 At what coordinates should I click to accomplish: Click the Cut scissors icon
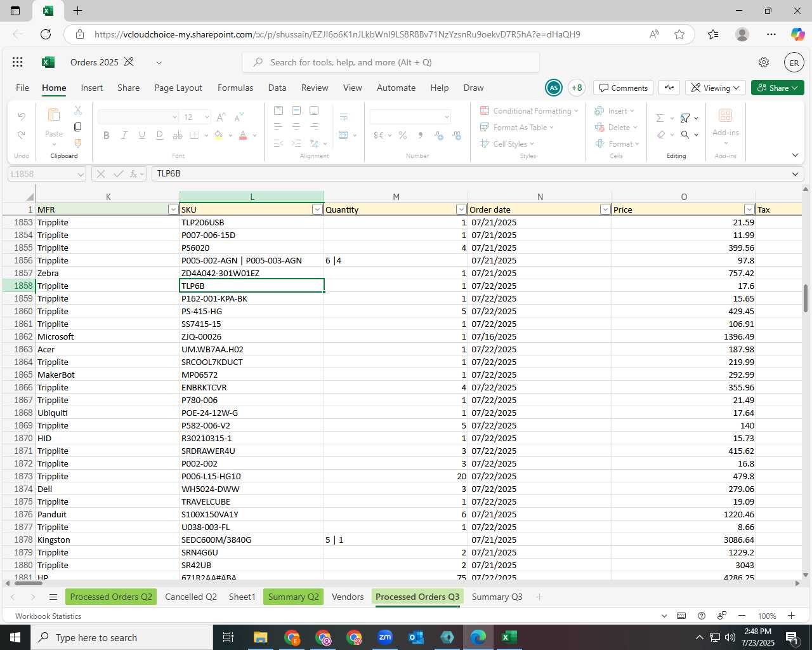coord(78,111)
